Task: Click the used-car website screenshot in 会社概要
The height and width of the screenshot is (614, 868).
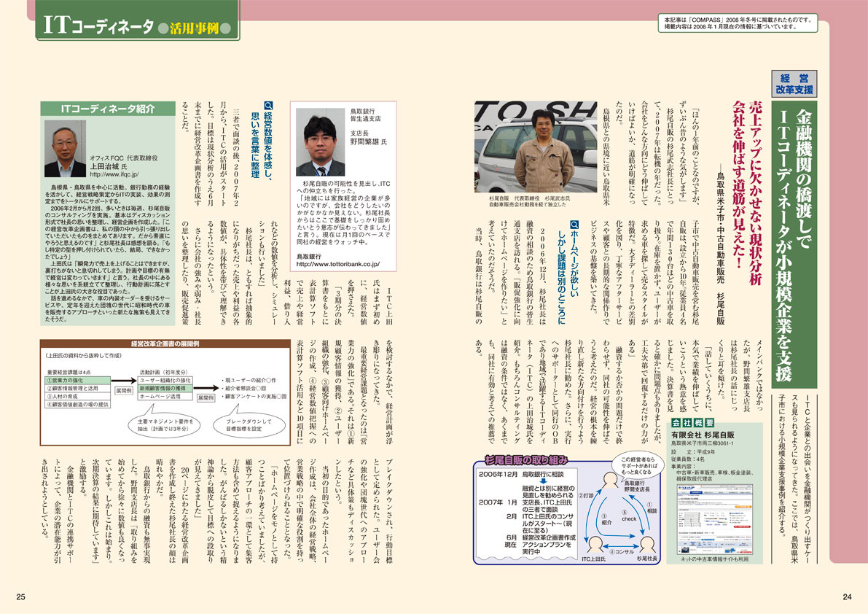Action: click(715, 518)
